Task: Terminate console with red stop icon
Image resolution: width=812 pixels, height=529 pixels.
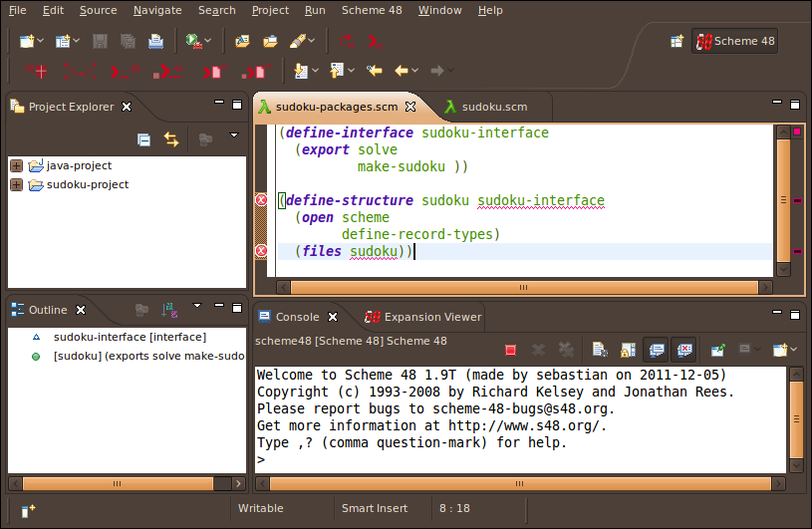Action: (510, 351)
